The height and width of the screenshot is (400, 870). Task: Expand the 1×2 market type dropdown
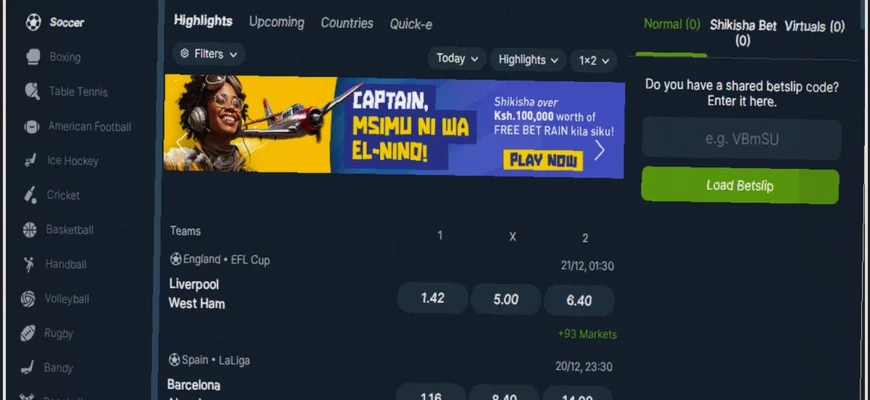coord(594,60)
